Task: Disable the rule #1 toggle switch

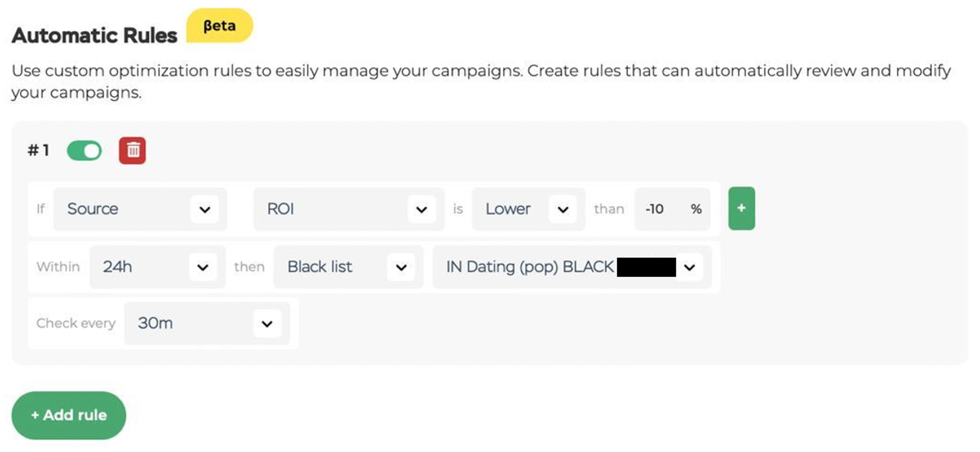Action: tap(84, 151)
